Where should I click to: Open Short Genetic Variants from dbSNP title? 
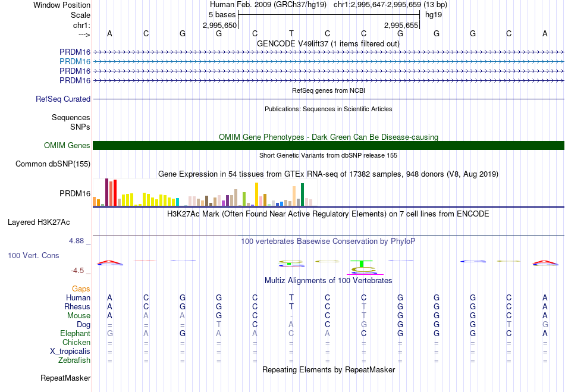coord(328,155)
